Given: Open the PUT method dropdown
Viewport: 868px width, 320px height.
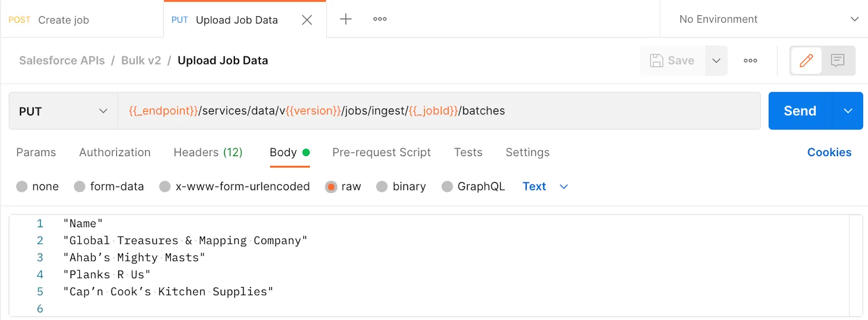Looking at the screenshot, I should pyautogui.click(x=63, y=111).
